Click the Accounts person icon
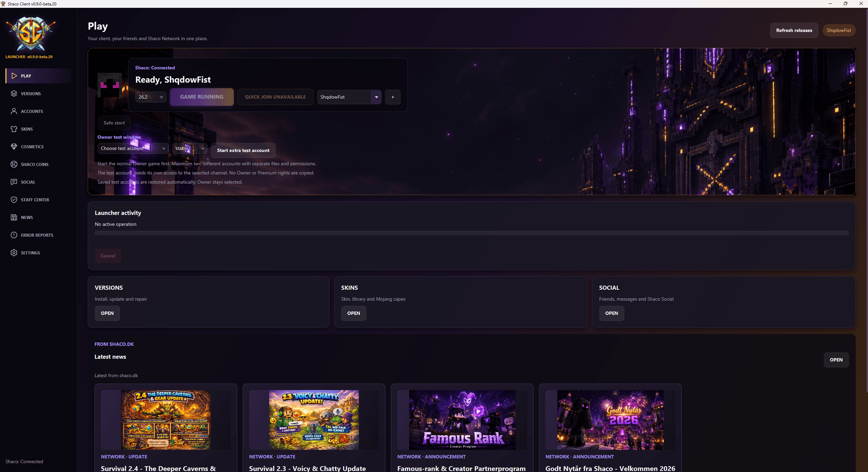868x472 pixels. [x=14, y=111]
